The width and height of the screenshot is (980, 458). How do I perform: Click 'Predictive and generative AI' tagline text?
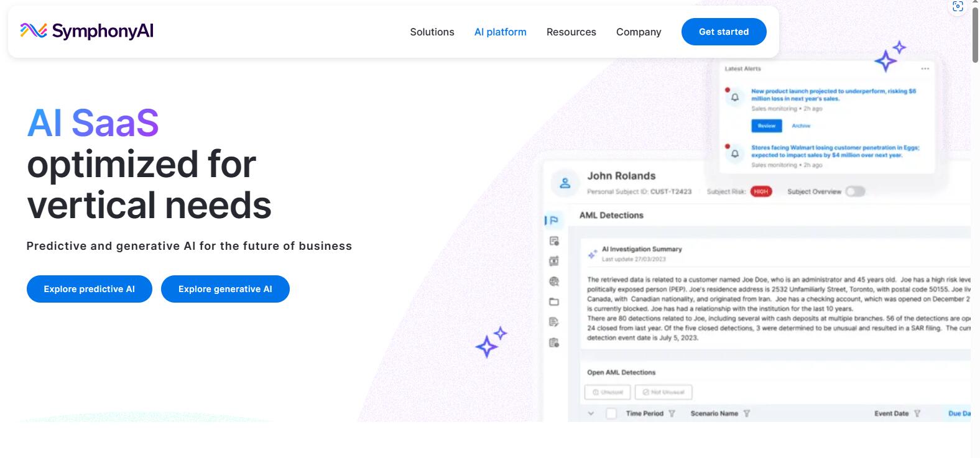click(189, 246)
